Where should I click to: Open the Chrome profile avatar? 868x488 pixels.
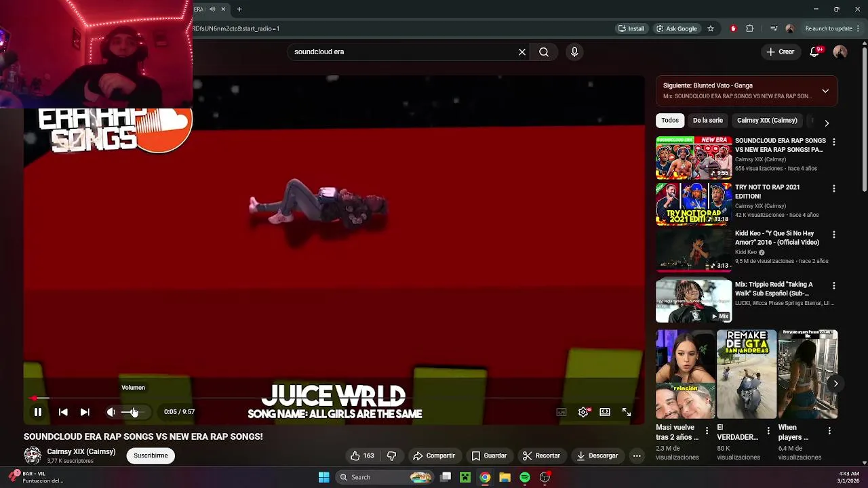[x=789, y=28]
